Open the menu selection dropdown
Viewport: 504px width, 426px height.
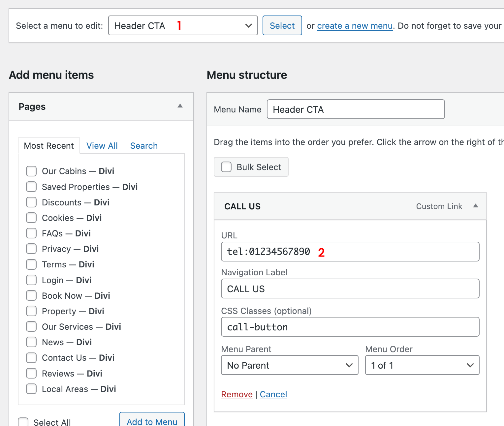pyautogui.click(x=183, y=25)
